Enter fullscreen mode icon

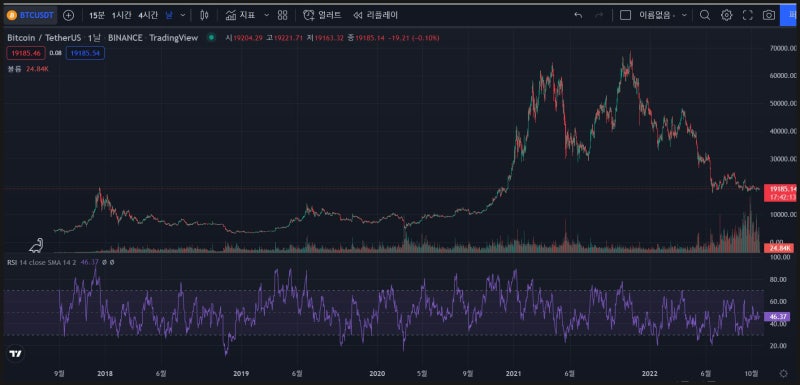pos(747,15)
